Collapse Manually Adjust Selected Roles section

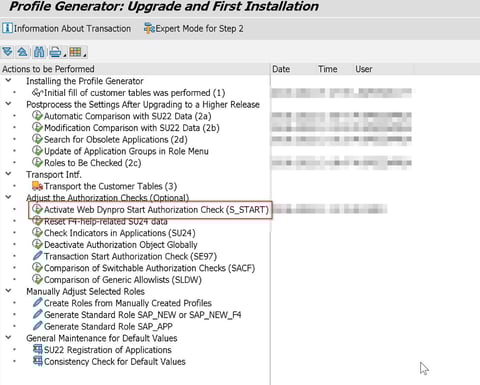(x=8, y=291)
